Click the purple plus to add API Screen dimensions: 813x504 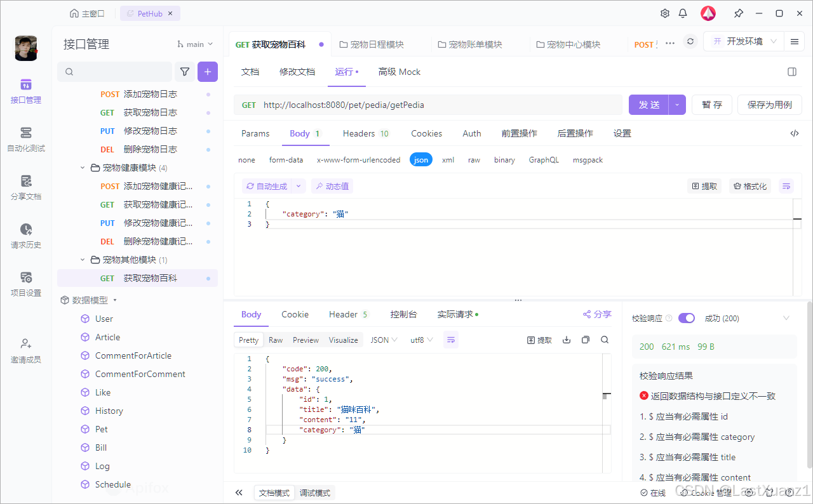pyautogui.click(x=207, y=72)
